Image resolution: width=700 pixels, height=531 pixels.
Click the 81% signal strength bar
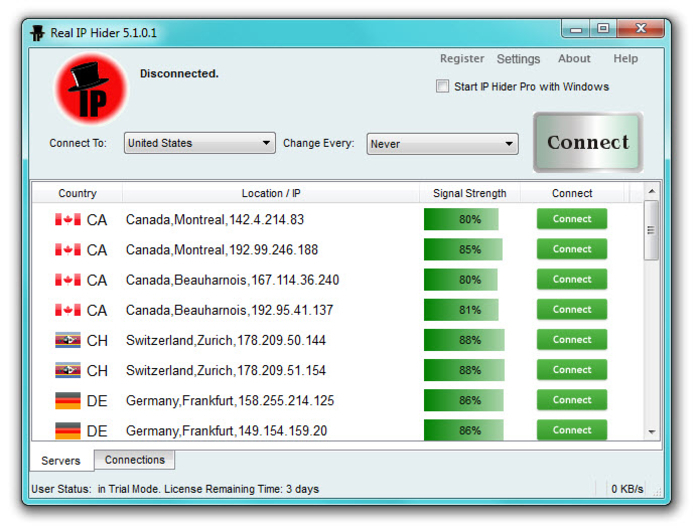click(461, 310)
